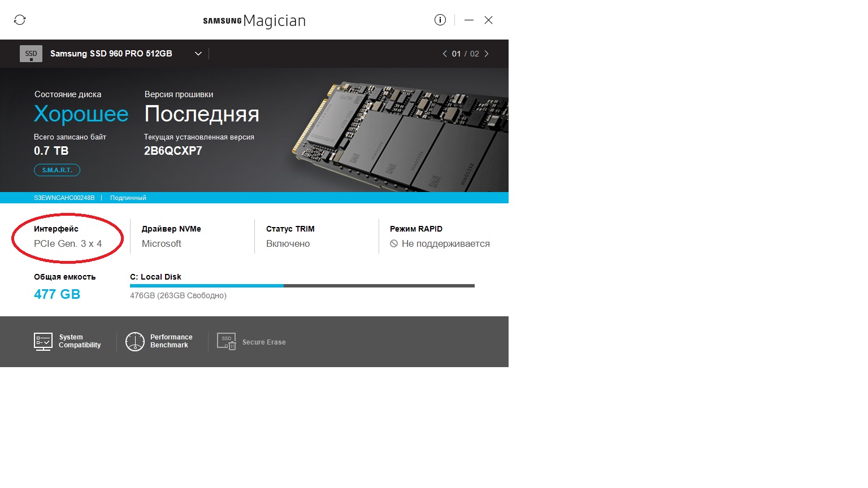Click the '0.7 TB' bytes written value
Image resolution: width=868 pixels, height=488 pixels.
(x=51, y=151)
